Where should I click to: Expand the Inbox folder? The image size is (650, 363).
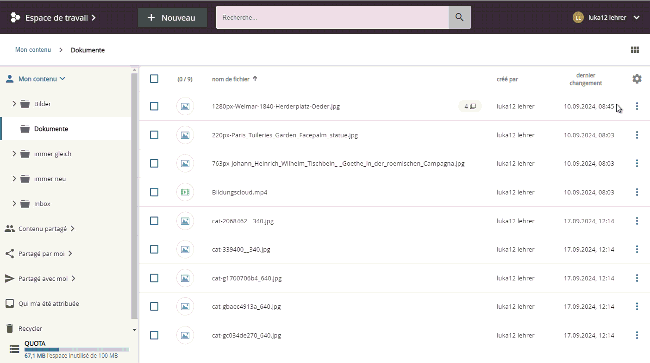(14, 203)
